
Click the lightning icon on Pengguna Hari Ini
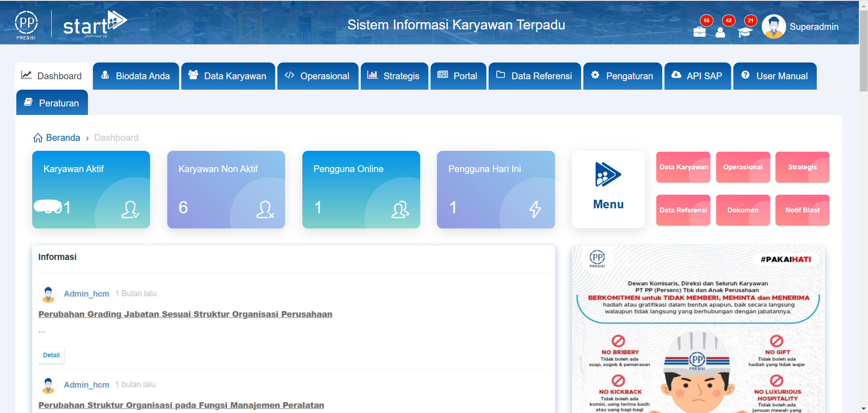(x=535, y=209)
